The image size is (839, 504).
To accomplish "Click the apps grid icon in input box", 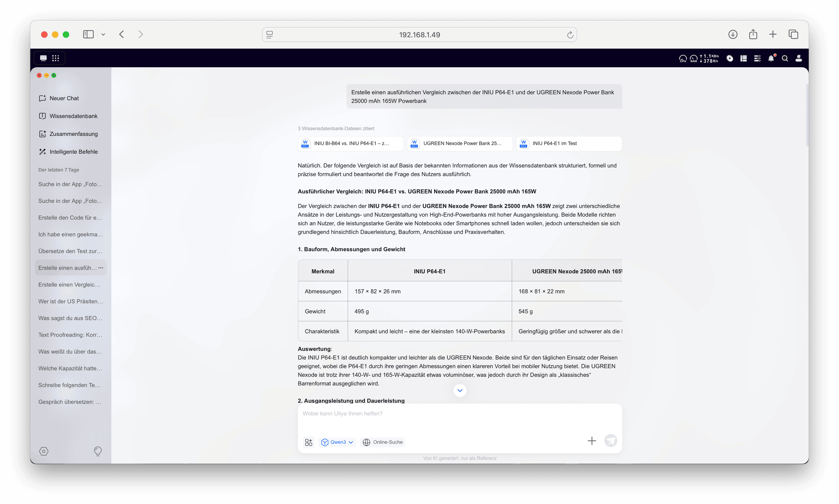I will click(309, 442).
